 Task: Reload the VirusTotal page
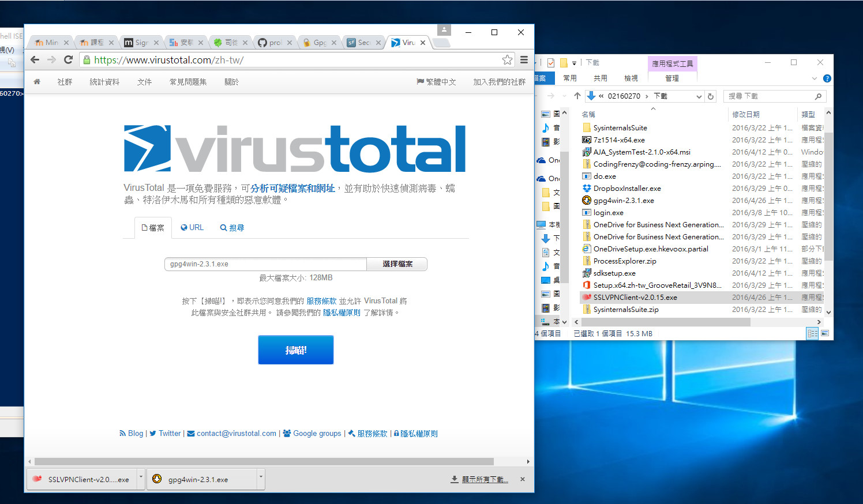coord(68,59)
